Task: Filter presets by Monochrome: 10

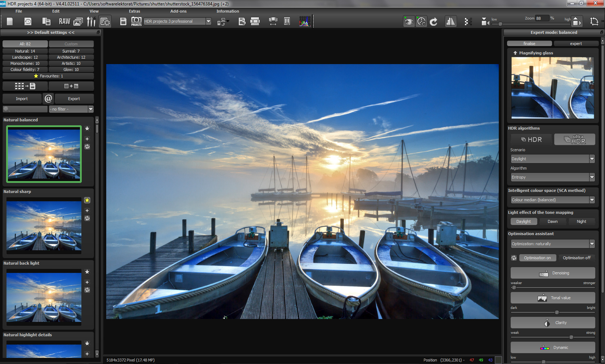Action: (x=25, y=63)
